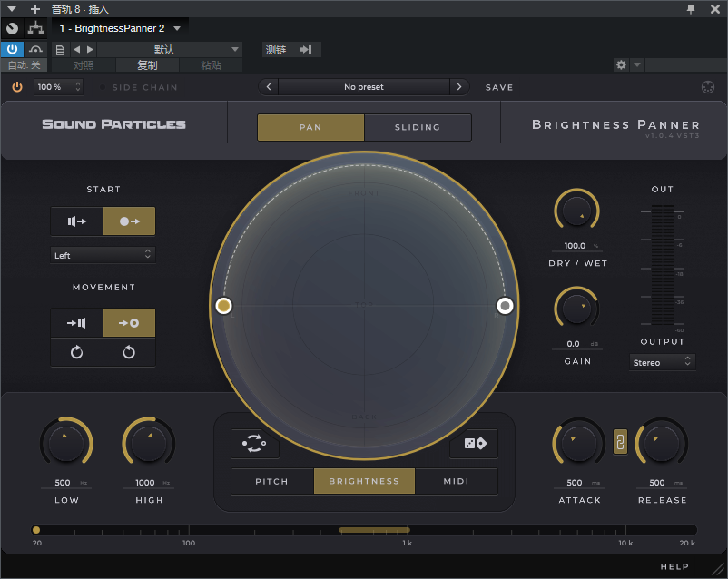
Task: Open the Stereo output dropdown
Action: tap(662, 362)
